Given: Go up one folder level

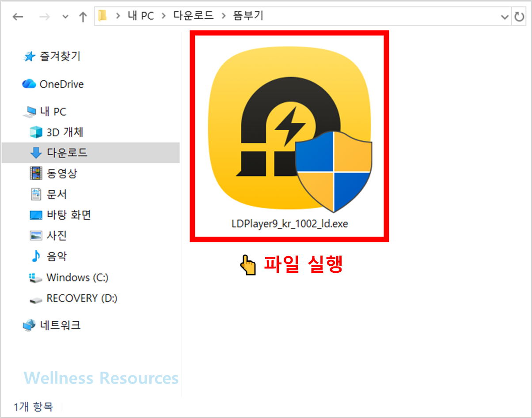Looking at the screenshot, I should pos(83,17).
